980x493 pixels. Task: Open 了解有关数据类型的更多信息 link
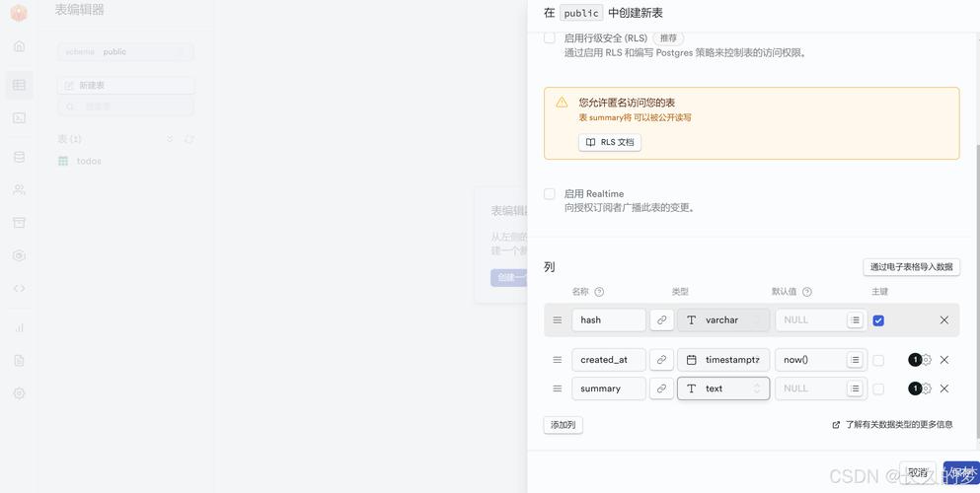pyautogui.click(x=892, y=424)
